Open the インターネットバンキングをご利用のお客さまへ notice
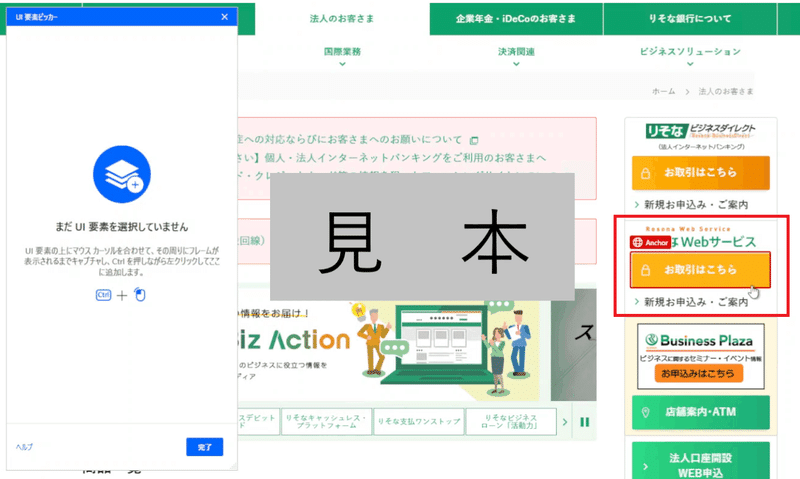The width and height of the screenshot is (800, 479). (391, 158)
